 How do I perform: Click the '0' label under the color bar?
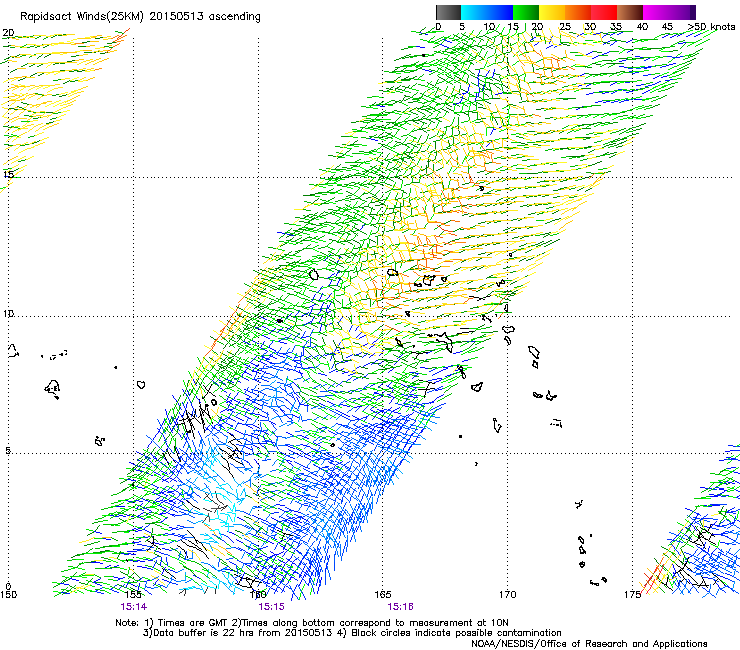click(x=438, y=26)
